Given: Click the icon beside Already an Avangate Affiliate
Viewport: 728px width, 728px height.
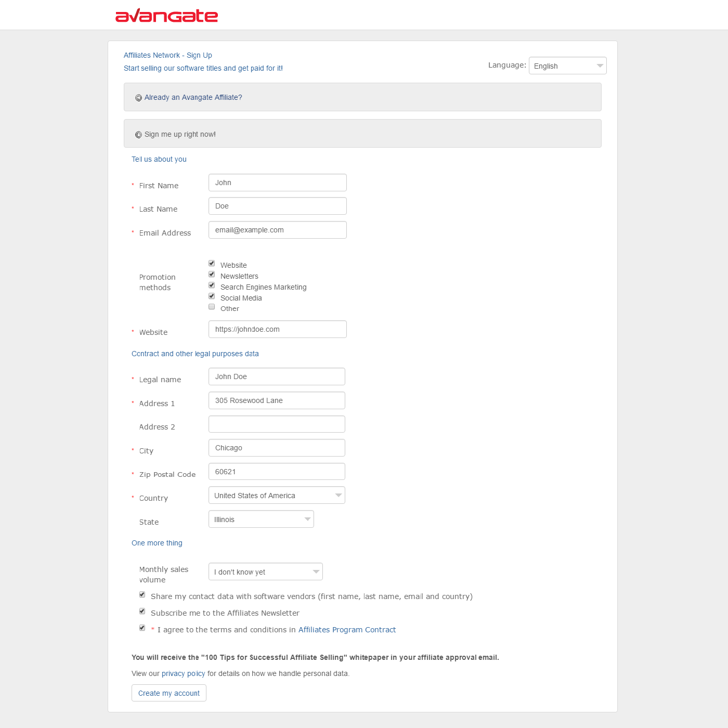Looking at the screenshot, I should (x=138, y=98).
